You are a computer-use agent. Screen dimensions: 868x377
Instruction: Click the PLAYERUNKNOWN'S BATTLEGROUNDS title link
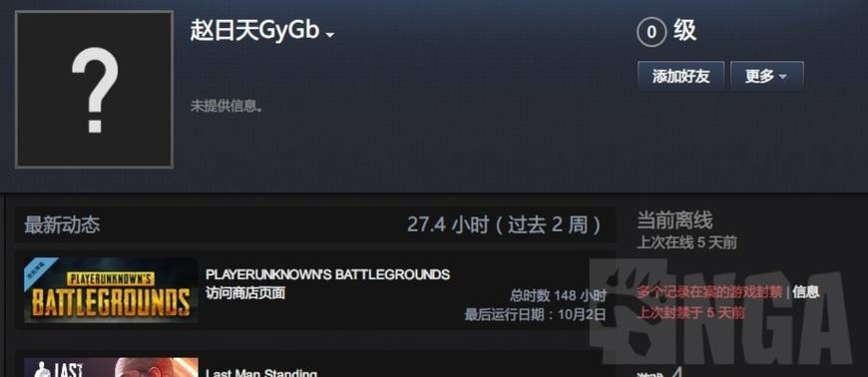(x=327, y=274)
